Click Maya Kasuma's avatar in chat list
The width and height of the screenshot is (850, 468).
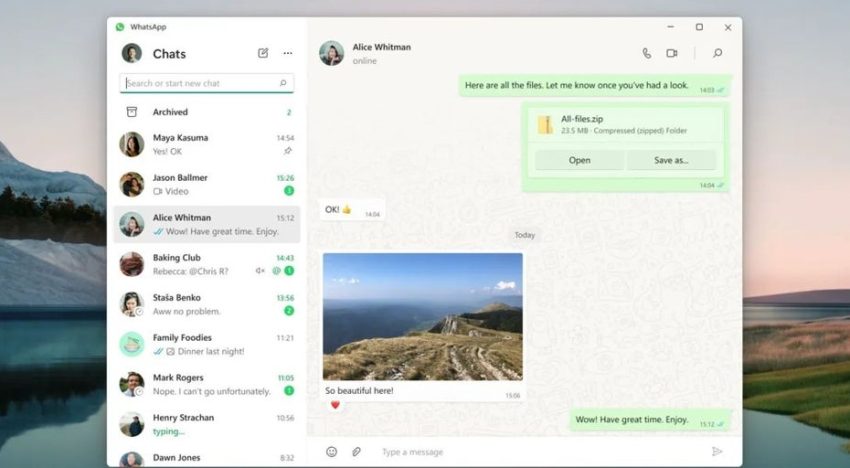point(132,144)
